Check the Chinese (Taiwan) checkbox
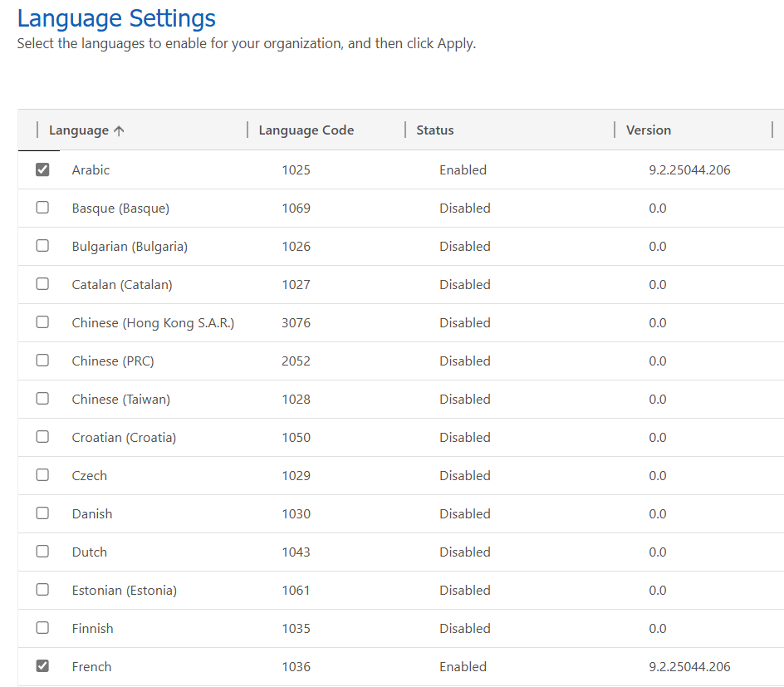 click(42, 398)
